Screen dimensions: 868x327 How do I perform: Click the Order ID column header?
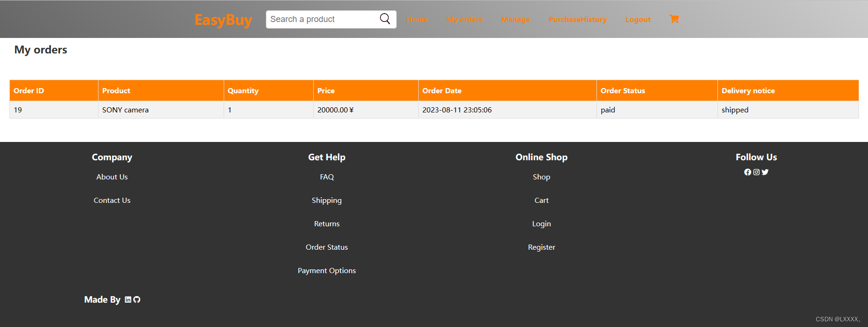(54, 90)
